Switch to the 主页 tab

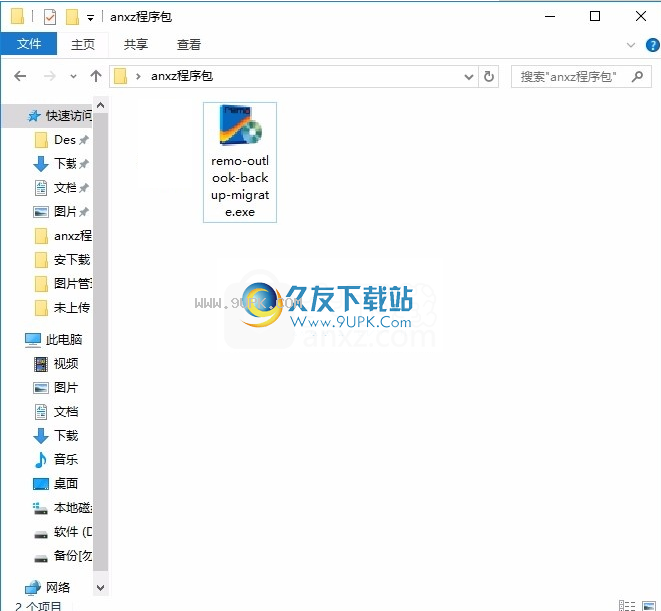[83, 44]
